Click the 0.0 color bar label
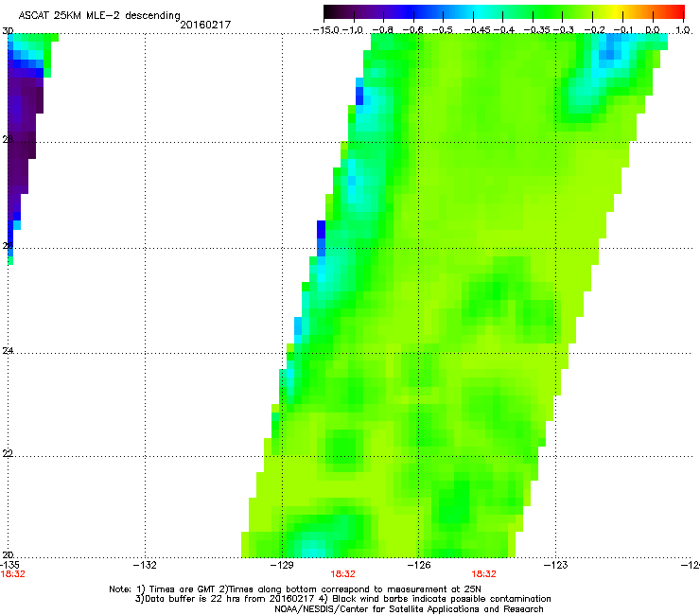700x615 pixels. pyautogui.click(x=653, y=30)
